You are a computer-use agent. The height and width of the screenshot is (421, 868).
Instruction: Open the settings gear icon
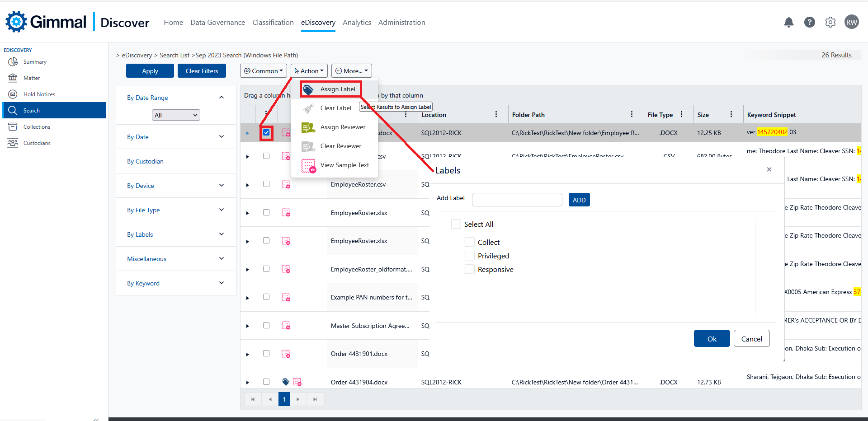click(x=830, y=22)
